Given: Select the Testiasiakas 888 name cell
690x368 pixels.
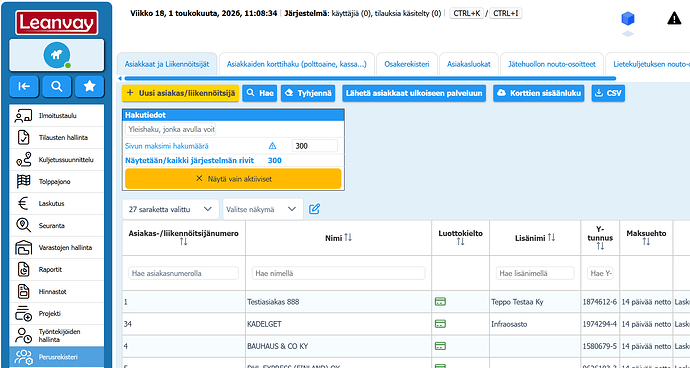Looking at the screenshot, I should [x=338, y=302].
